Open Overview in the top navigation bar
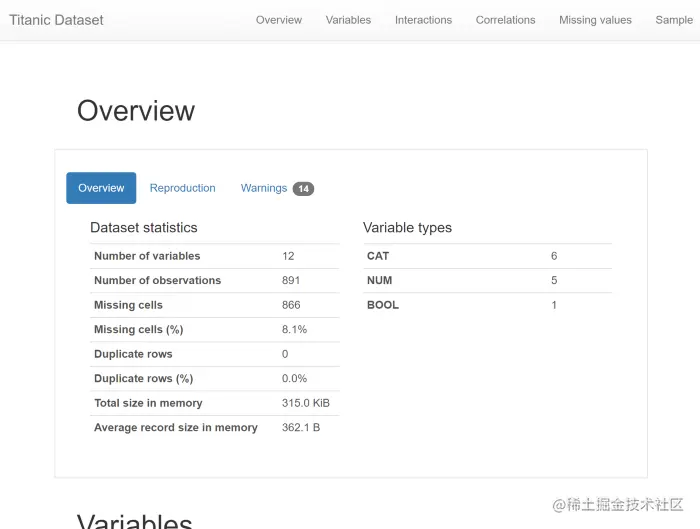This screenshot has height=529, width=700. 279,20
